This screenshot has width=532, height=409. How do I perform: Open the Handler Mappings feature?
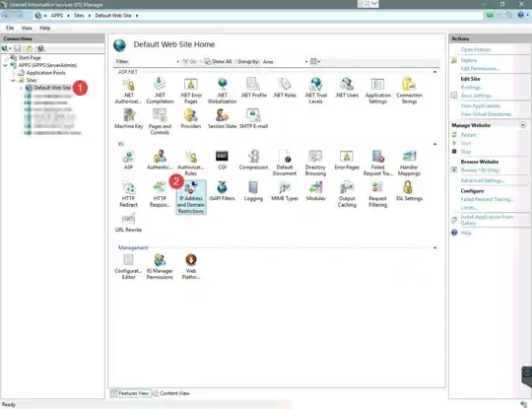pos(409,163)
